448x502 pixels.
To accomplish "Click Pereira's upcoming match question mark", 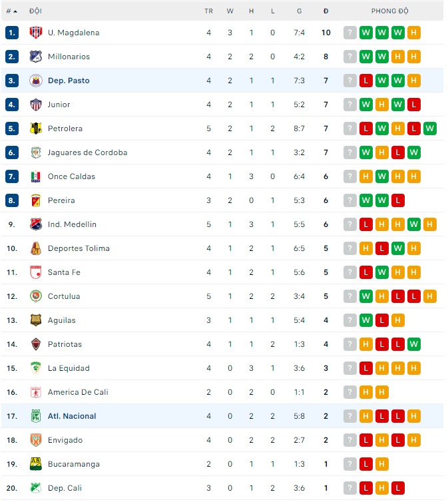I will (x=350, y=200).
